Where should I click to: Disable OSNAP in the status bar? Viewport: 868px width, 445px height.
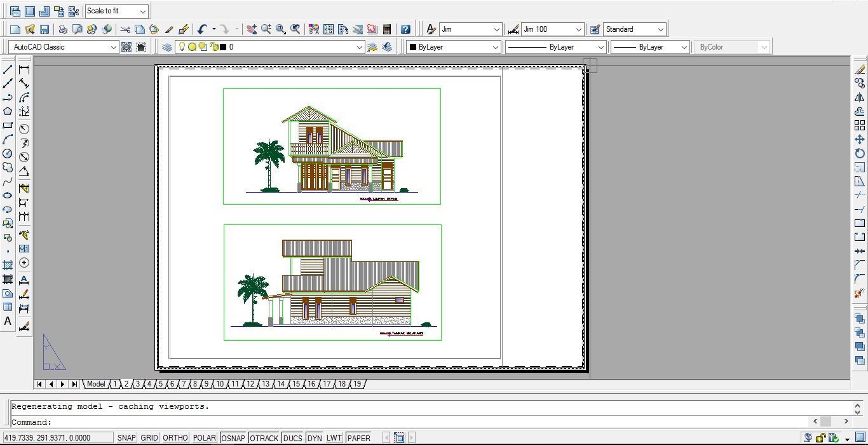pos(233,437)
